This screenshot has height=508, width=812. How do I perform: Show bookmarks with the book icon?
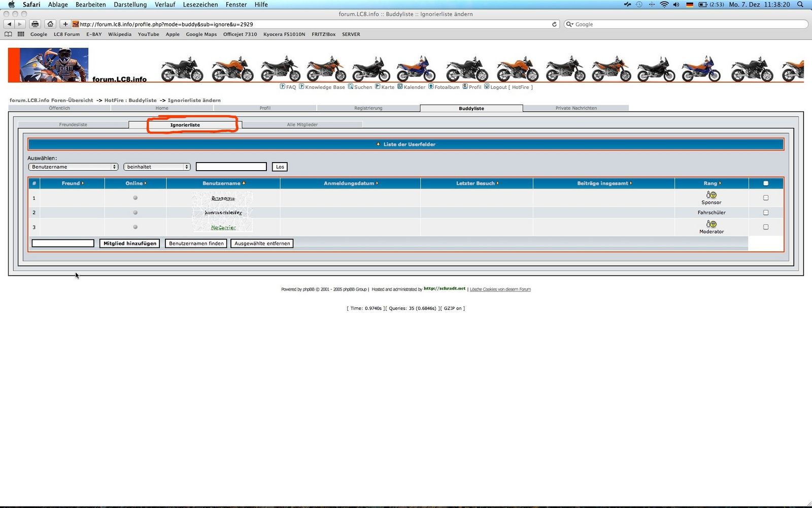point(8,34)
